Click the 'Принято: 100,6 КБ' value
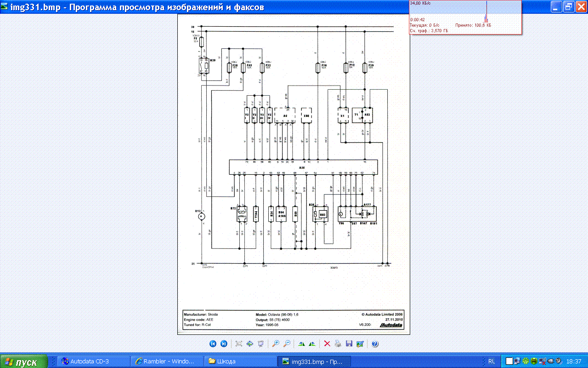The width and height of the screenshot is (588, 368). tap(473, 25)
